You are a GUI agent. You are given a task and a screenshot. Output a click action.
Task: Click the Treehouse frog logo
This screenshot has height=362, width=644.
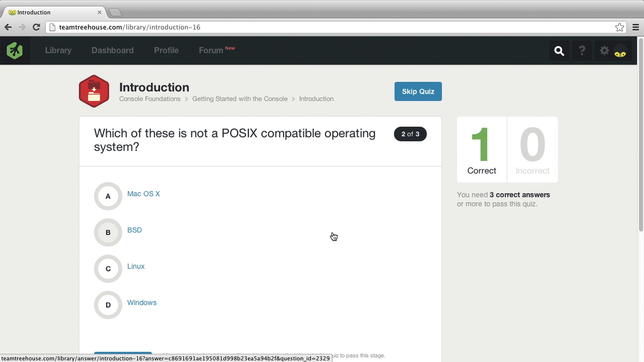(15, 51)
